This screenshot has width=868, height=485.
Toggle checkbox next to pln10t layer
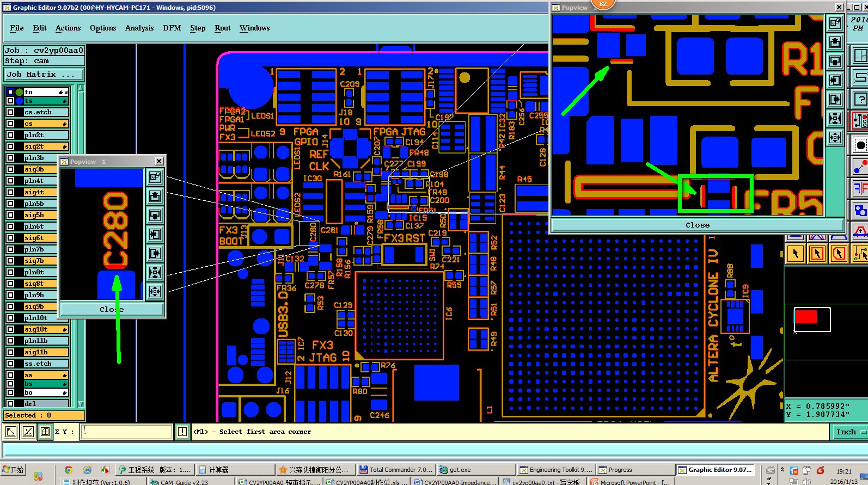[x=10, y=318]
